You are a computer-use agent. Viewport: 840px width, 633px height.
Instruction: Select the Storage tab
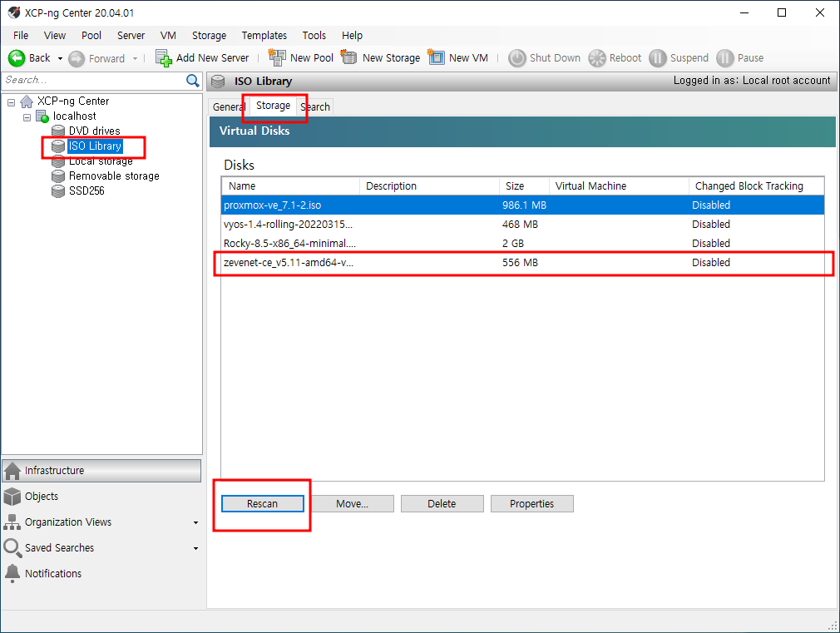pos(274,106)
